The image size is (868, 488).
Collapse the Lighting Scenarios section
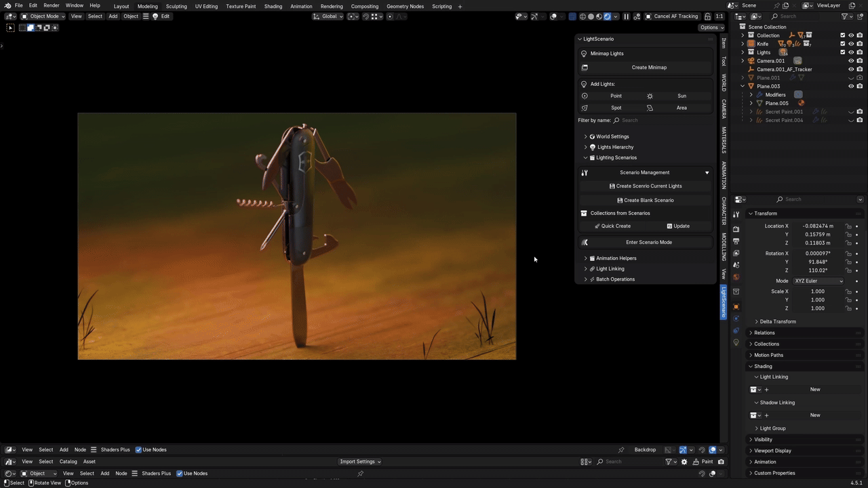(x=585, y=157)
